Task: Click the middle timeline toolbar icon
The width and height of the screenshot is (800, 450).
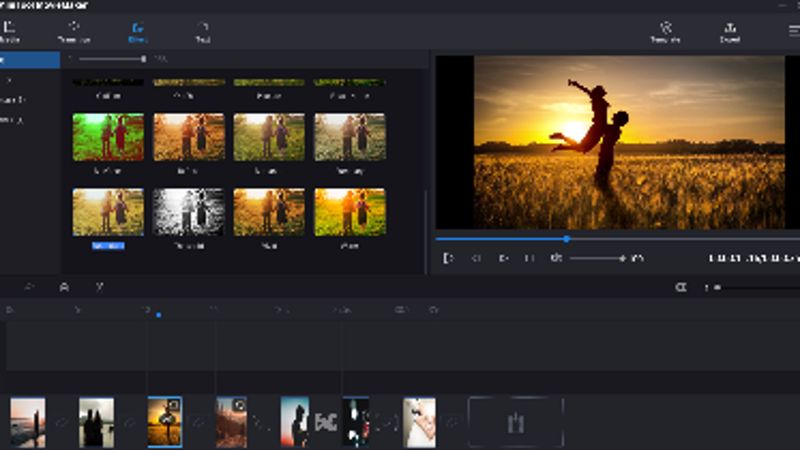Action: 64,287
